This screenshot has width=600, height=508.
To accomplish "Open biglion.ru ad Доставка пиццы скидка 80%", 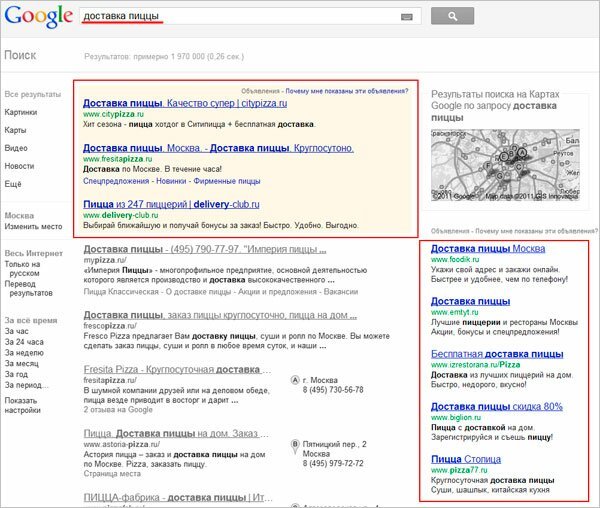I will point(497,407).
